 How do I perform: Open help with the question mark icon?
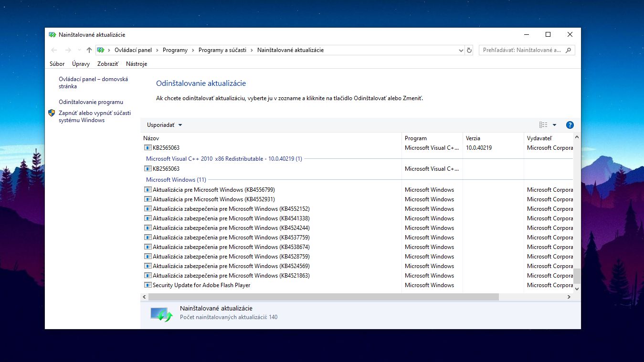tap(570, 125)
